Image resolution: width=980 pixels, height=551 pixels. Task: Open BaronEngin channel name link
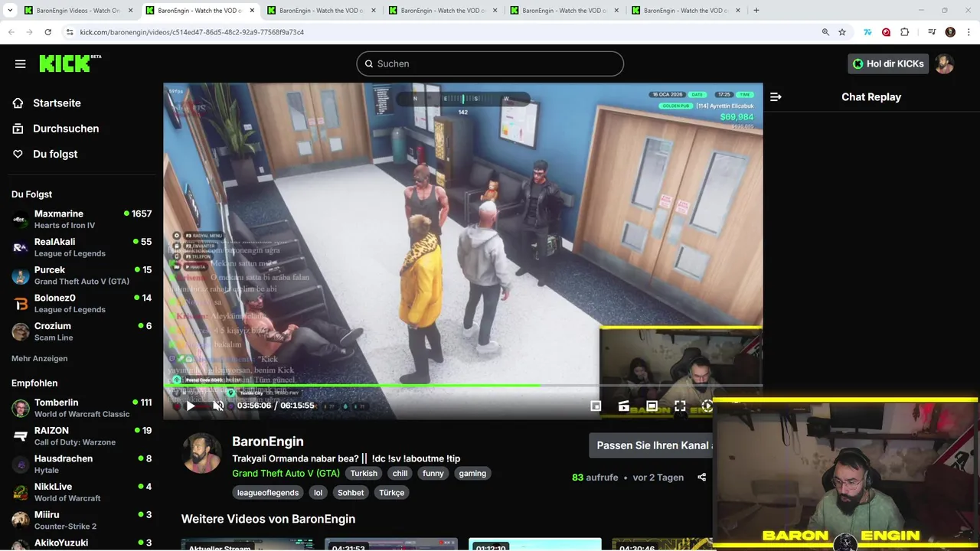268,442
